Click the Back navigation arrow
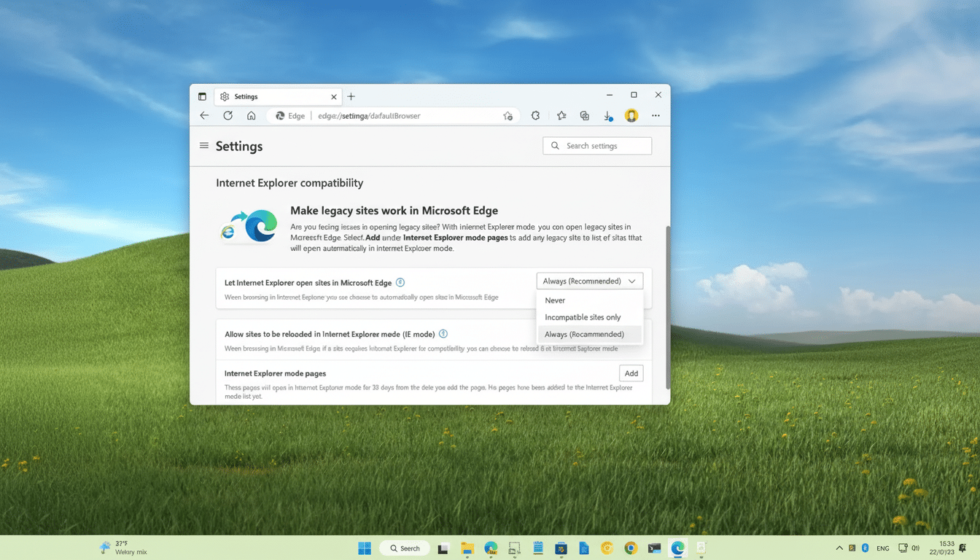 [204, 115]
